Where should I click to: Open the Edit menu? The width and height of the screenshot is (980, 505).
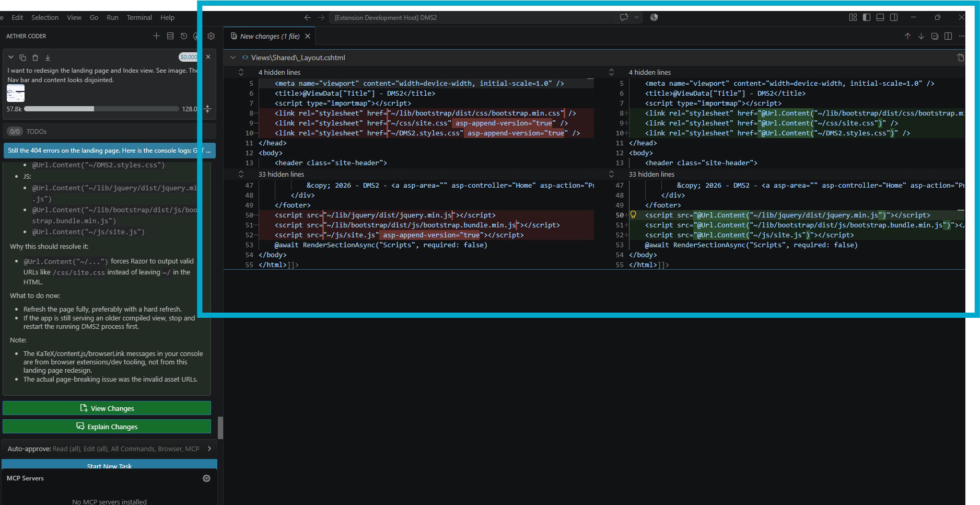[17, 17]
